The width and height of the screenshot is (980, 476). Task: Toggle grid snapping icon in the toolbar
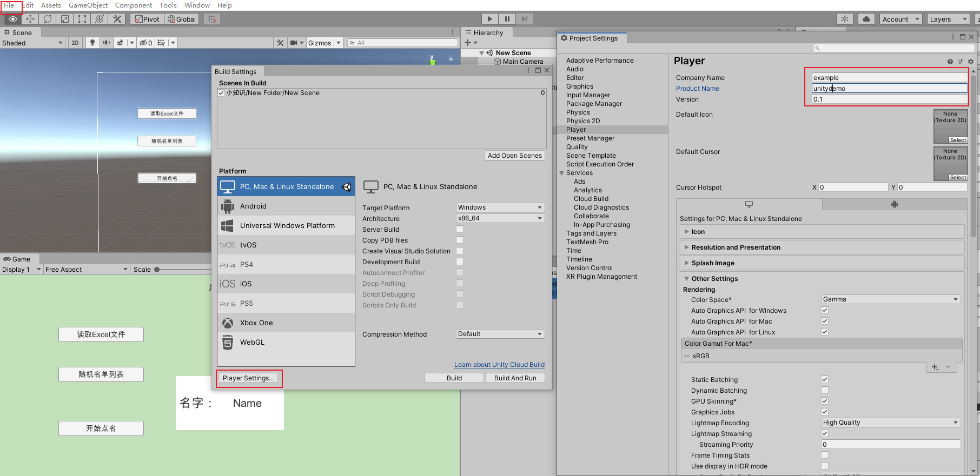pyautogui.click(x=212, y=19)
